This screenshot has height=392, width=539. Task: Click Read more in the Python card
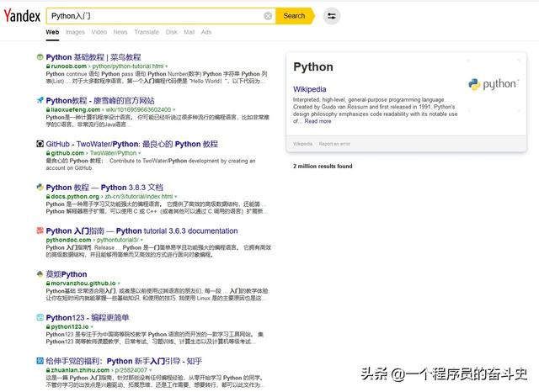click(318, 121)
